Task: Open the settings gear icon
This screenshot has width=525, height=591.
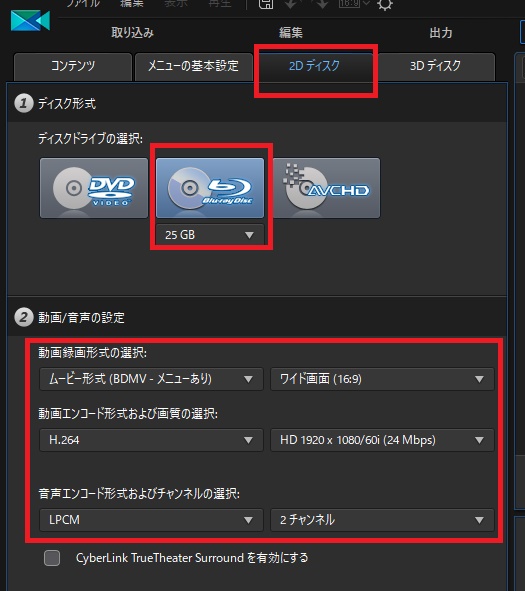Action: 384,4
